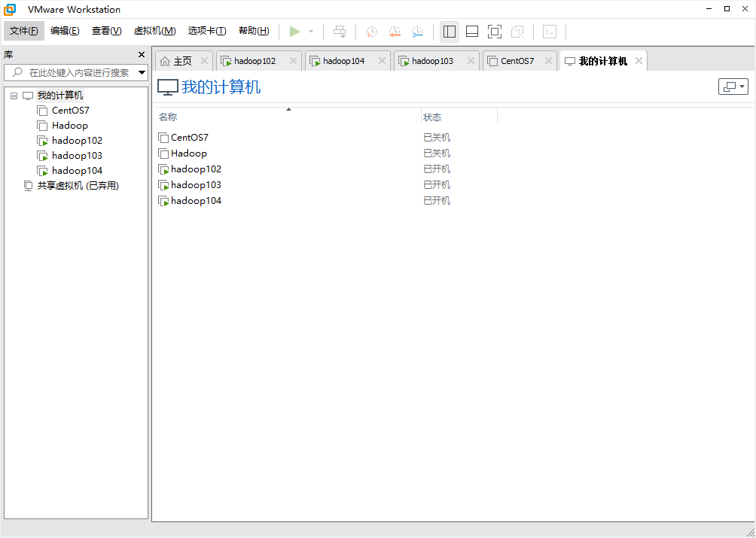Collapse the 我的计算机 tree node
Image resolution: width=756 pixels, height=538 pixels.
tap(14, 96)
